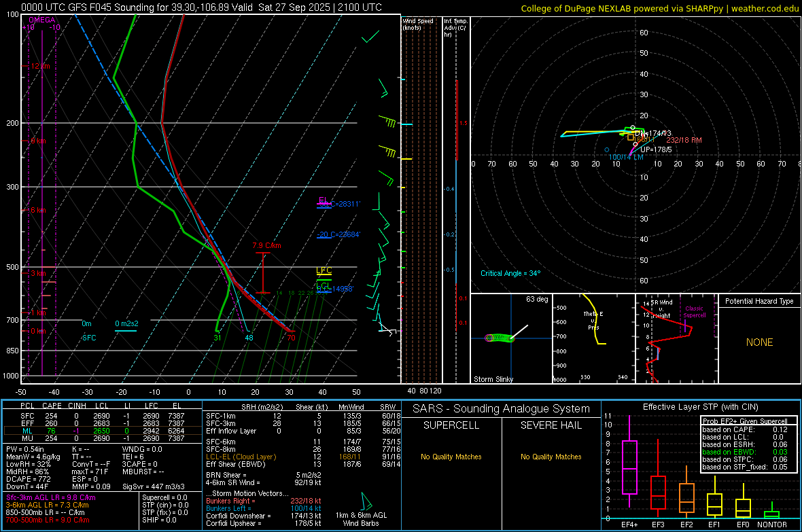Click the SFC-1km shear row label
Viewport: 802px width, 532px height.
tap(221, 416)
